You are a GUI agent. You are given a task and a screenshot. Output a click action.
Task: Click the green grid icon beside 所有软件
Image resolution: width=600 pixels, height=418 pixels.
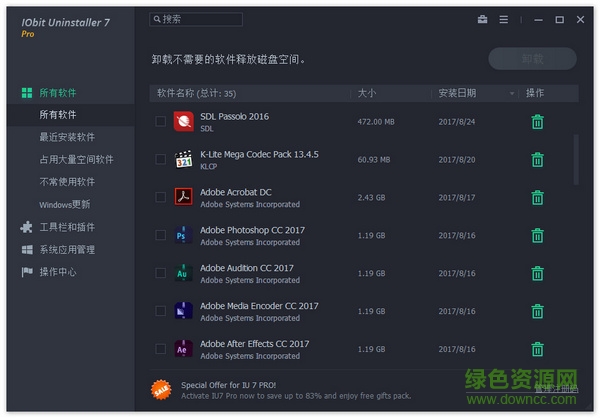pyautogui.click(x=27, y=93)
